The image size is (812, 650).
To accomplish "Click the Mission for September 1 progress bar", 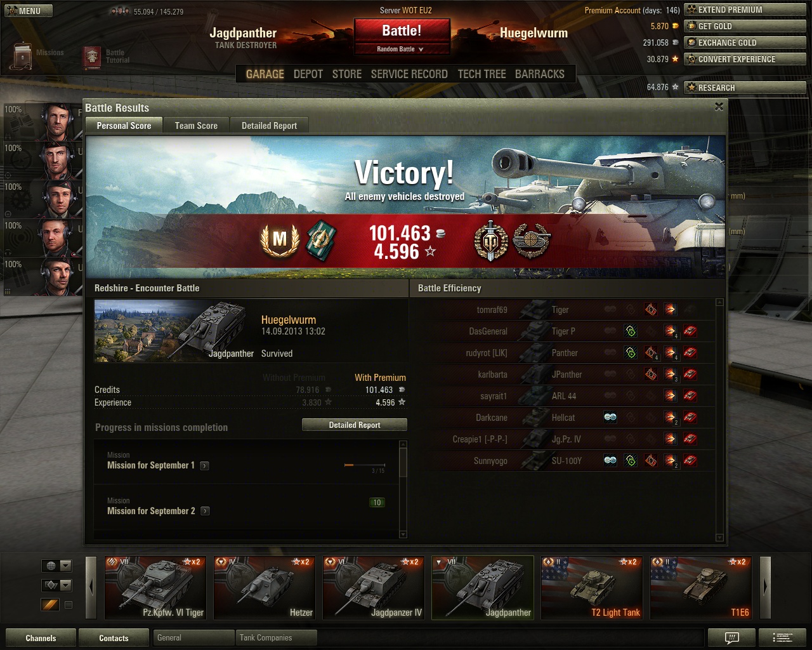I will 365,465.
